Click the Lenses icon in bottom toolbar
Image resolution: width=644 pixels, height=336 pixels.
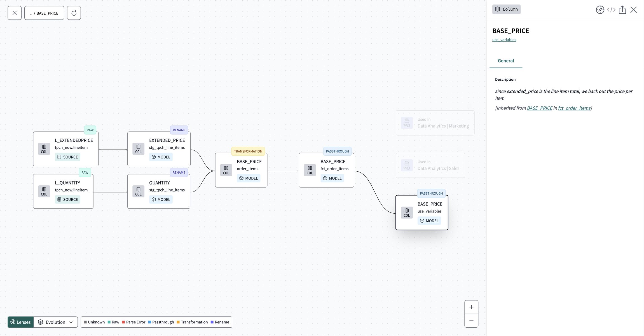click(x=13, y=322)
